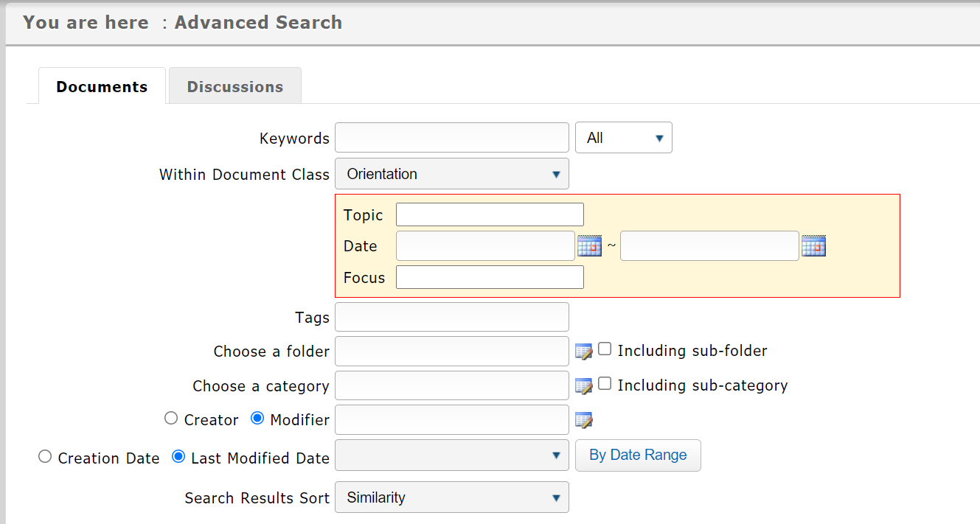Click into the Keywords text field
The image size is (980, 524).
(451, 138)
